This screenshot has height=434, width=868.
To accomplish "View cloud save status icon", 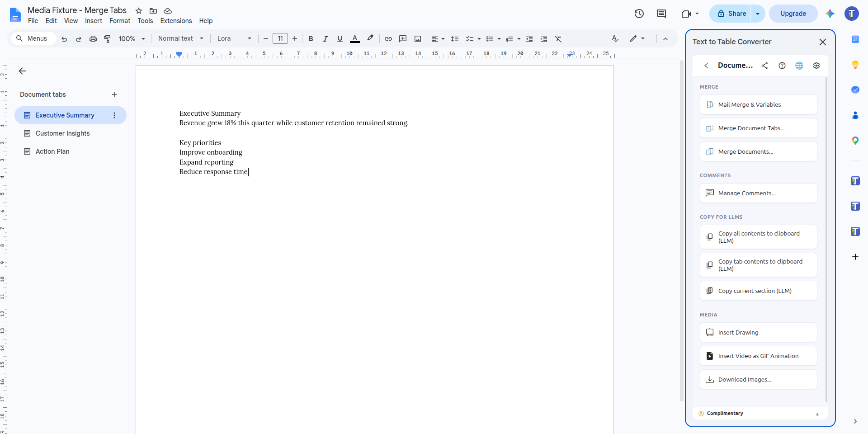I will point(168,11).
